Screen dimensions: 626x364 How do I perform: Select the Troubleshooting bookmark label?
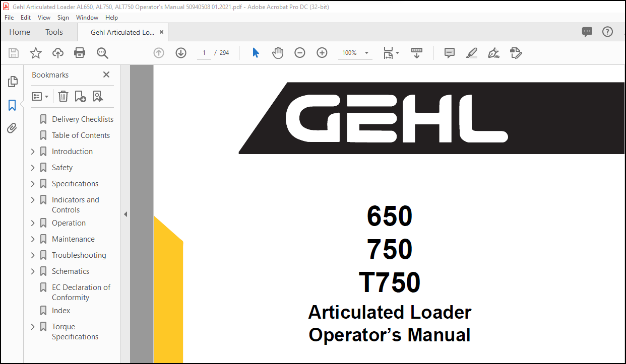[x=79, y=255]
